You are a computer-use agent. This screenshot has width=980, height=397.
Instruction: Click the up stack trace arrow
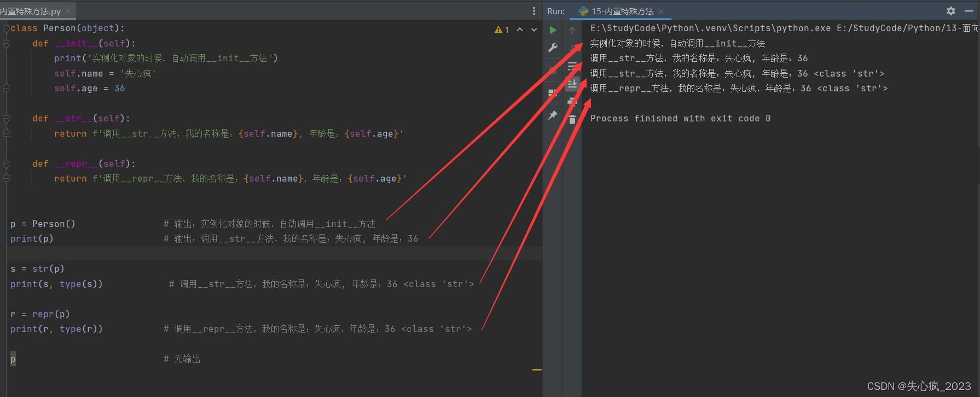point(572,31)
